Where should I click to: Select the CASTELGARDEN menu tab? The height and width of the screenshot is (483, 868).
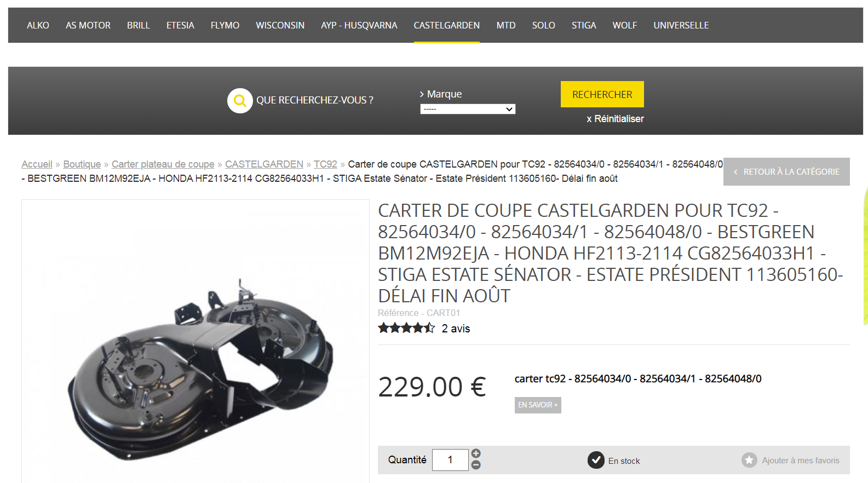point(446,25)
